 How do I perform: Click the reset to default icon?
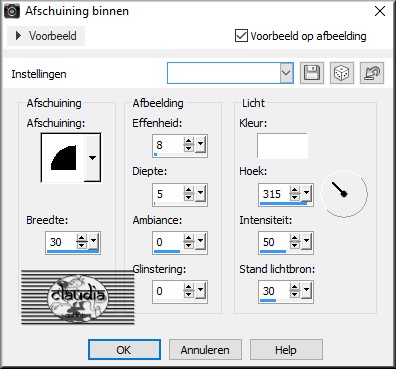pos(372,73)
